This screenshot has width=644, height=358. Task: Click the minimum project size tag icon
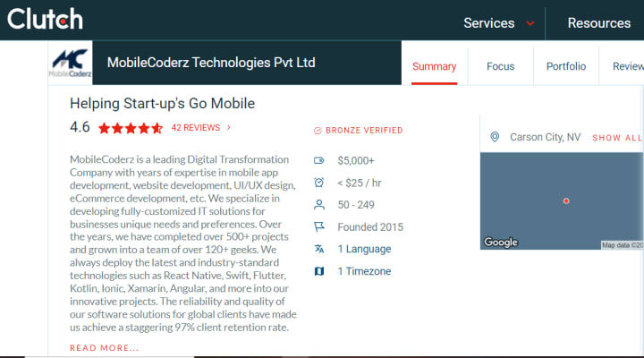click(x=319, y=160)
